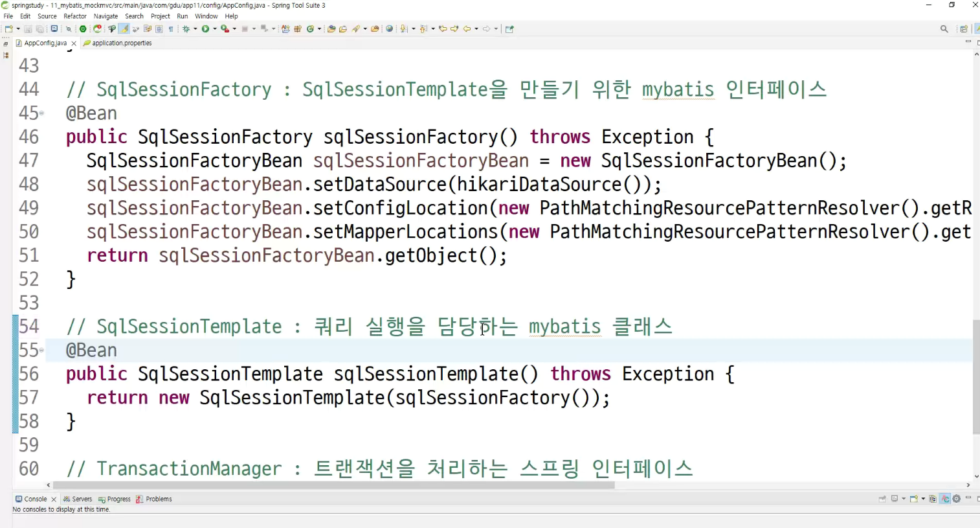Screen dimensions: 980x528
Task: Expand the Search flashlight dropdown arrow
Action: click(365, 29)
